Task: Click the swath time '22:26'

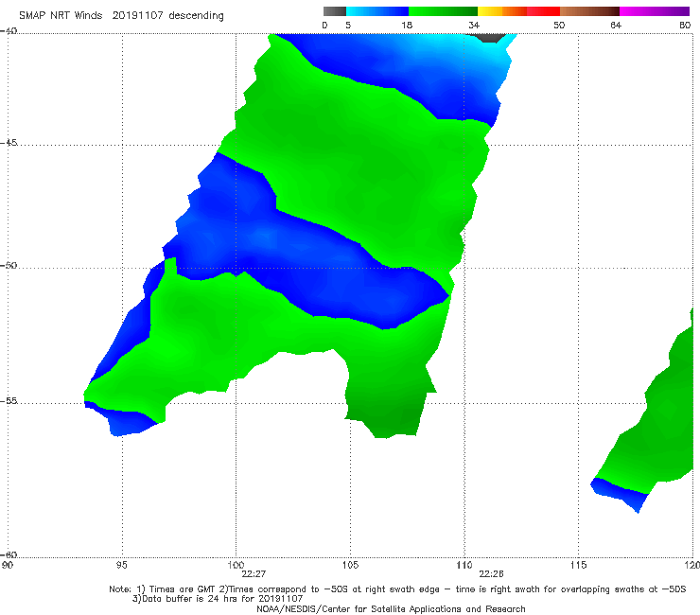Action: tap(491, 574)
